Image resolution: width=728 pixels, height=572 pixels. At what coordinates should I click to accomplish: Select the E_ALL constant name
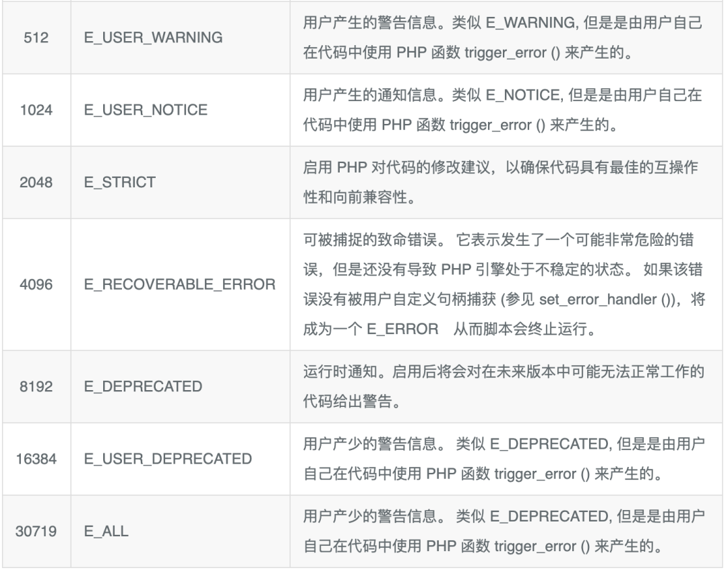pyautogui.click(x=106, y=531)
